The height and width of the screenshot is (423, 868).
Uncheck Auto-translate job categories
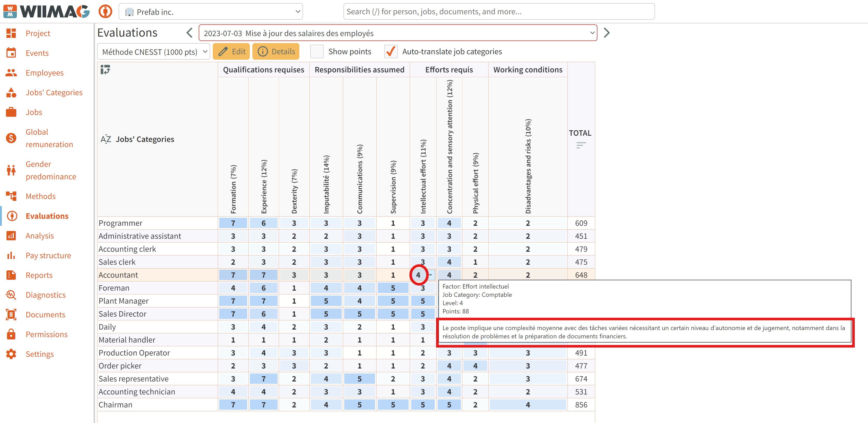391,51
